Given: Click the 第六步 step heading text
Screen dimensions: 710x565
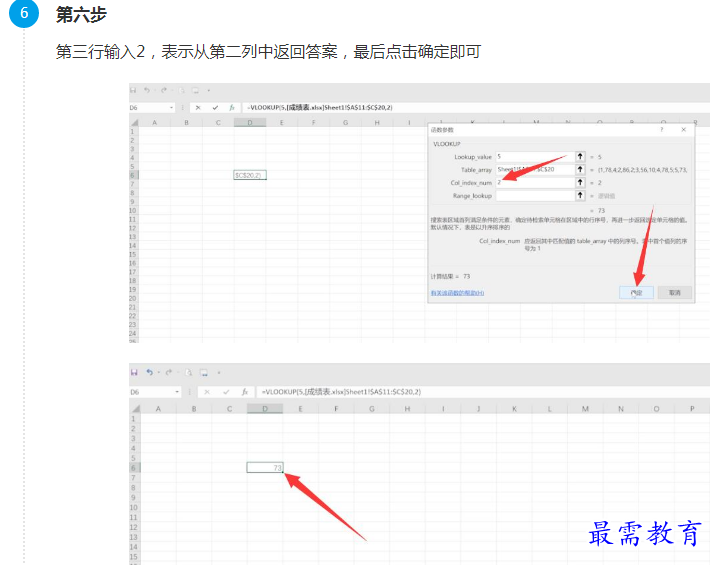Looking at the screenshot, I should [x=81, y=14].
